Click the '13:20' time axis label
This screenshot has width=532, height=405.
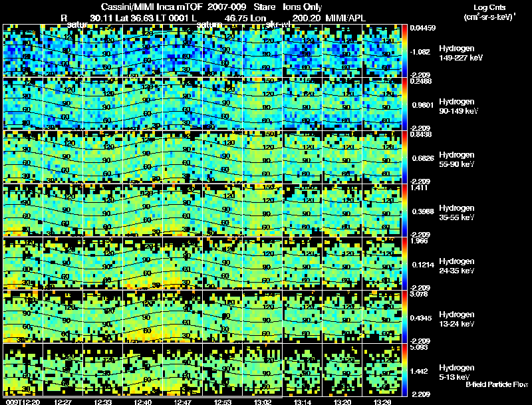coord(342,402)
